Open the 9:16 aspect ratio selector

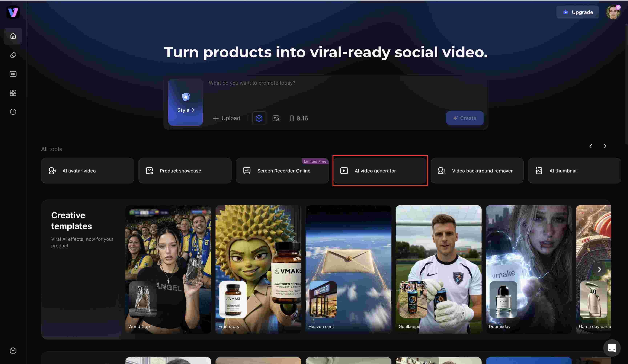pos(299,118)
